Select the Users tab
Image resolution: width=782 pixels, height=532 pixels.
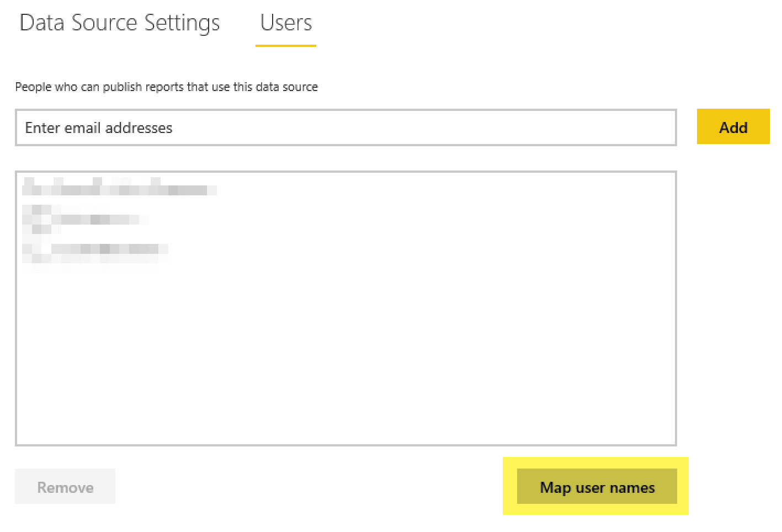tap(286, 23)
